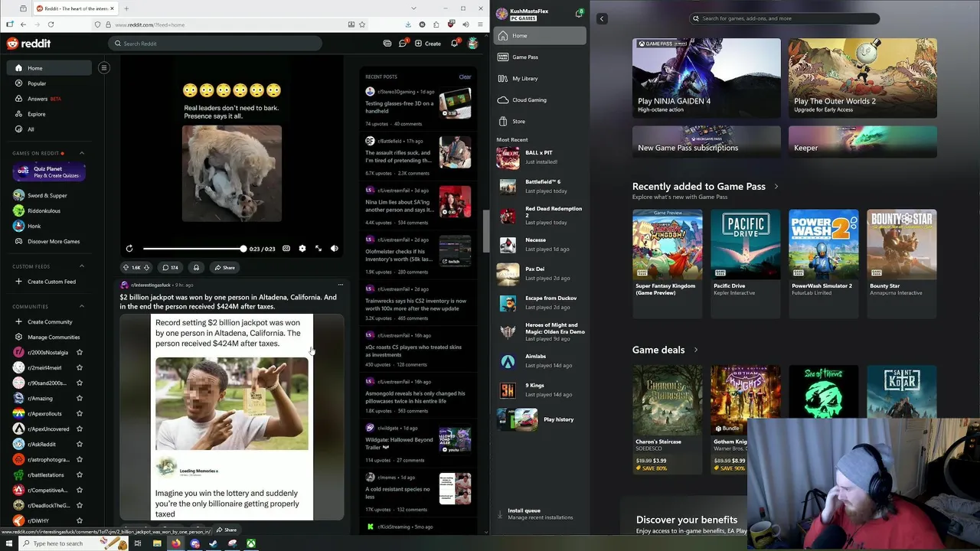The height and width of the screenshot is (551, 980).
Task: Open My Library in Xbox app
Action: (541, 79)
